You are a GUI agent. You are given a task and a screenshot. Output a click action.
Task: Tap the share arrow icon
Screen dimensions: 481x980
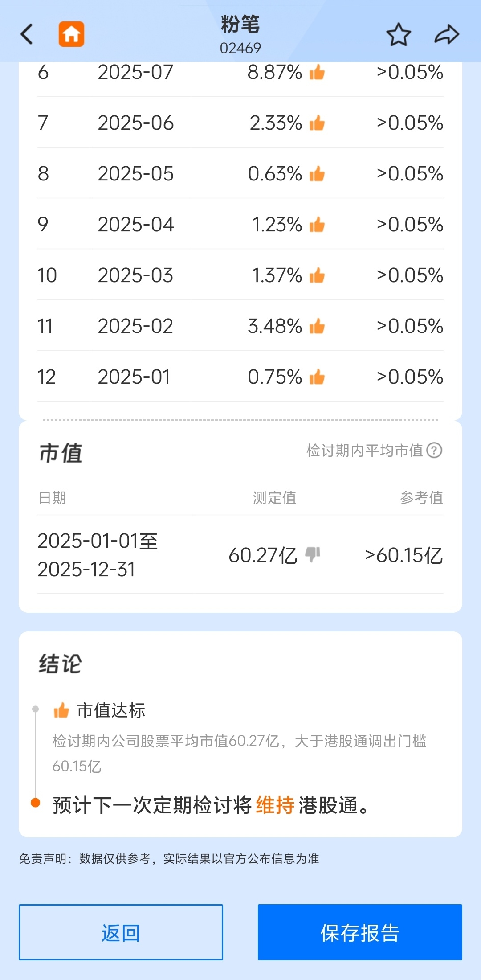coord(446,34)
